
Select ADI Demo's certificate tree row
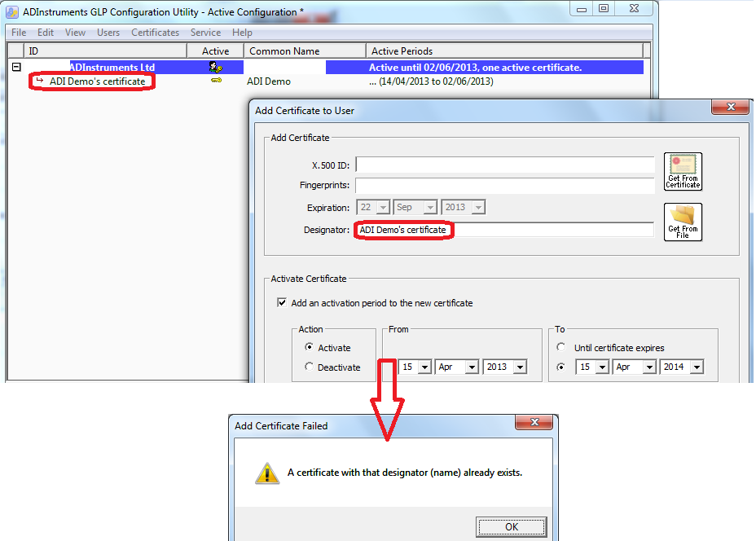pyautogui.click(x=97, y=81)
